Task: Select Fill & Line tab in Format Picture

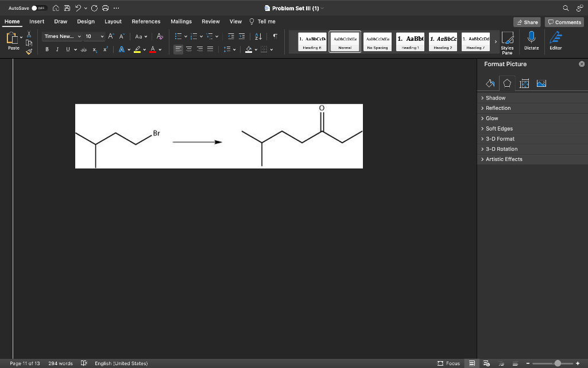Action: click(x=490, y=83)
